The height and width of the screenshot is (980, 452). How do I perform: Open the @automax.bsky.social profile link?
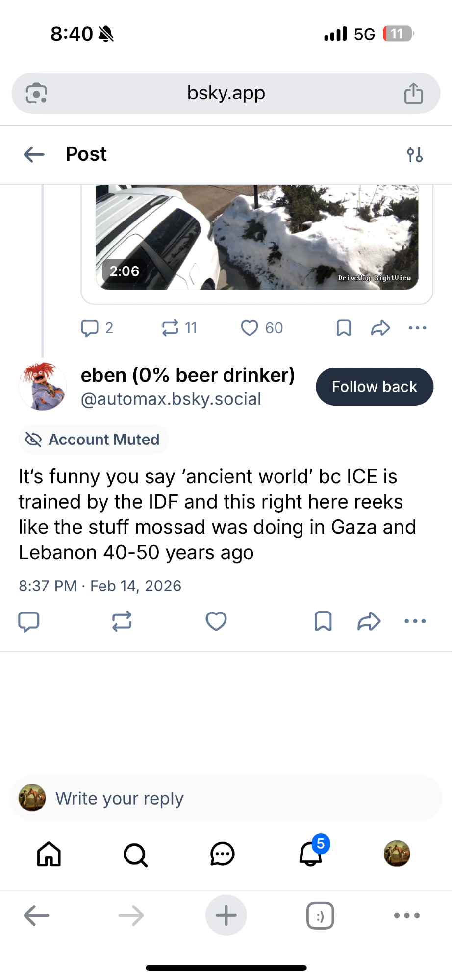tap(171, 399)
